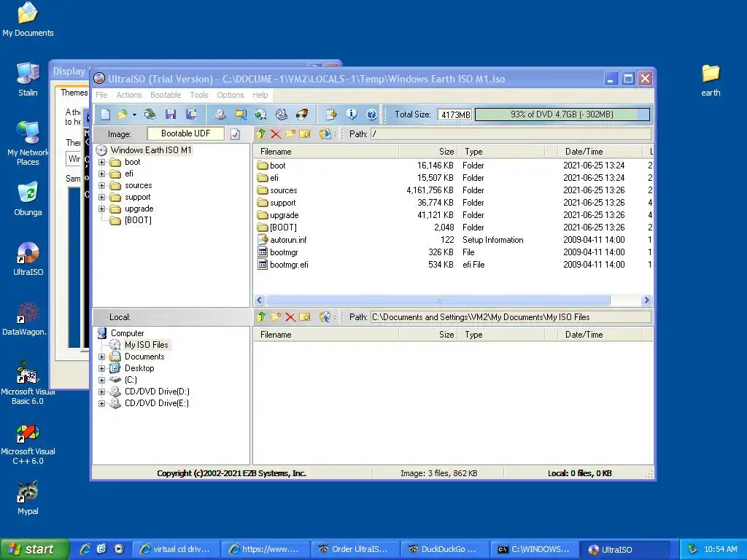Click the Make CD/DVD Image icon
The width and height of the screenshot is (747, 560).
click(220, 114)
